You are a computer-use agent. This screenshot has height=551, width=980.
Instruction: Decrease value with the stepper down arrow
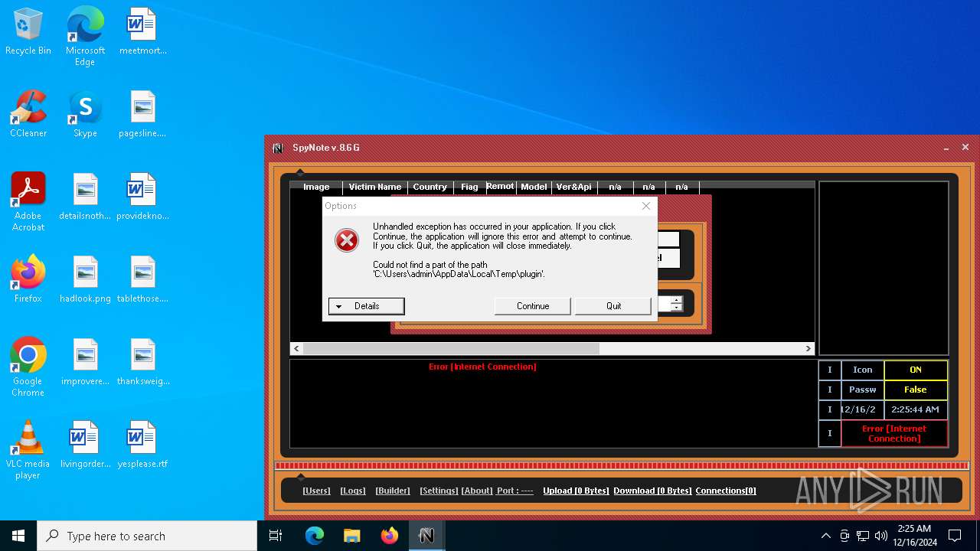[676, 308]
